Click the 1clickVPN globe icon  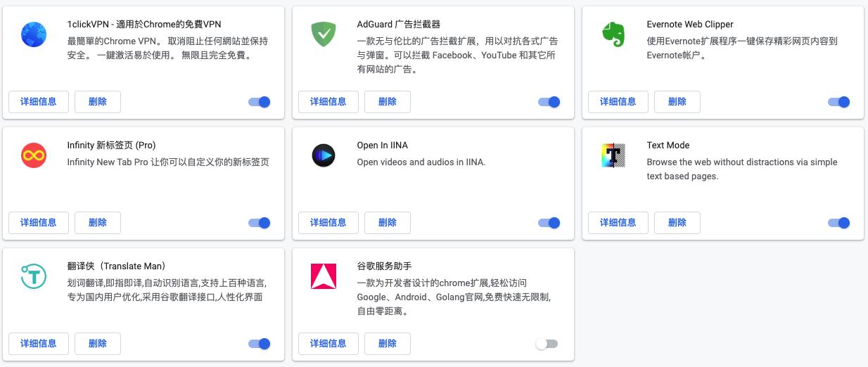click(x=34, y=34)
